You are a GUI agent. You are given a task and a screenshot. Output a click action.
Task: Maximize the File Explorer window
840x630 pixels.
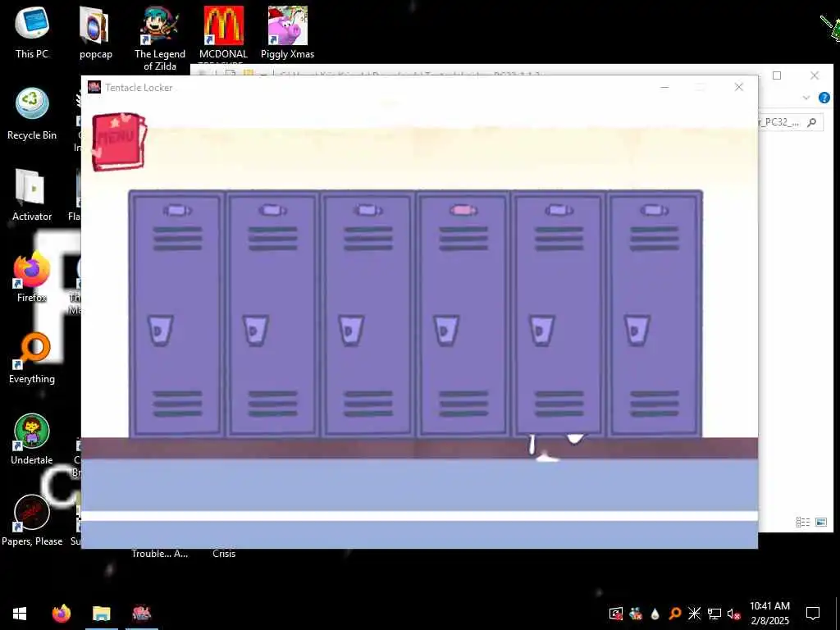777,75
